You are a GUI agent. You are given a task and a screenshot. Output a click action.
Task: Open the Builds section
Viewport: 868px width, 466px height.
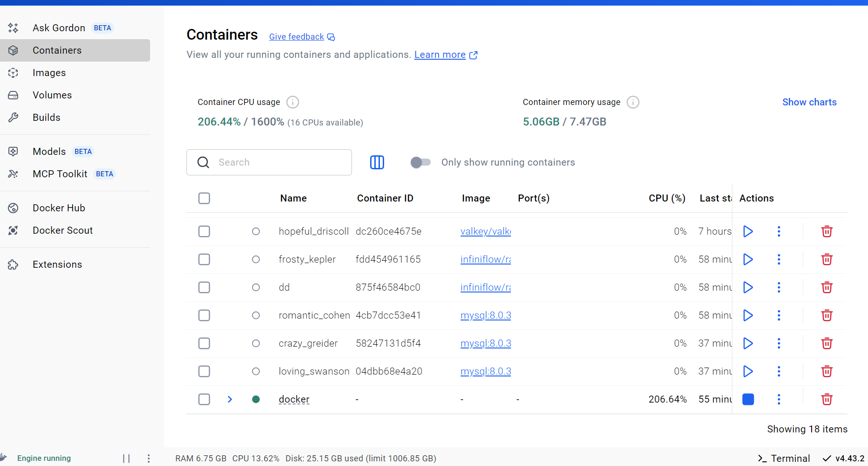(x=75, y=118)
